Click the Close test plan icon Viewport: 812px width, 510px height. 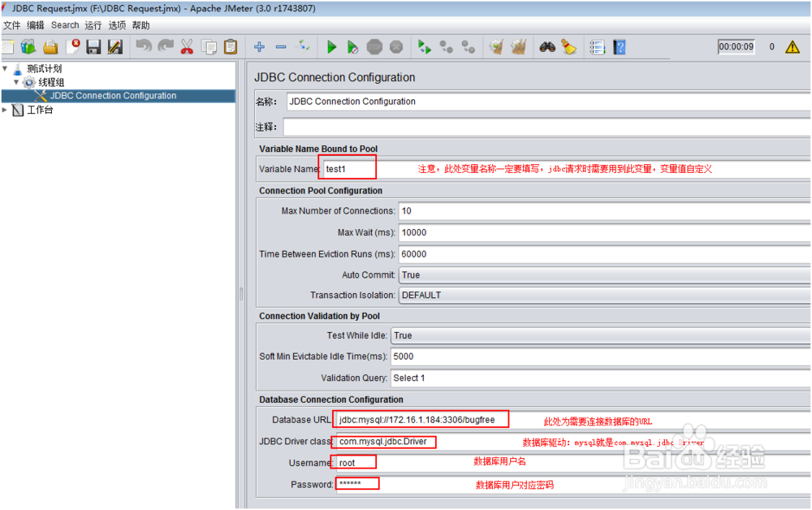click(x=72, y=47)
